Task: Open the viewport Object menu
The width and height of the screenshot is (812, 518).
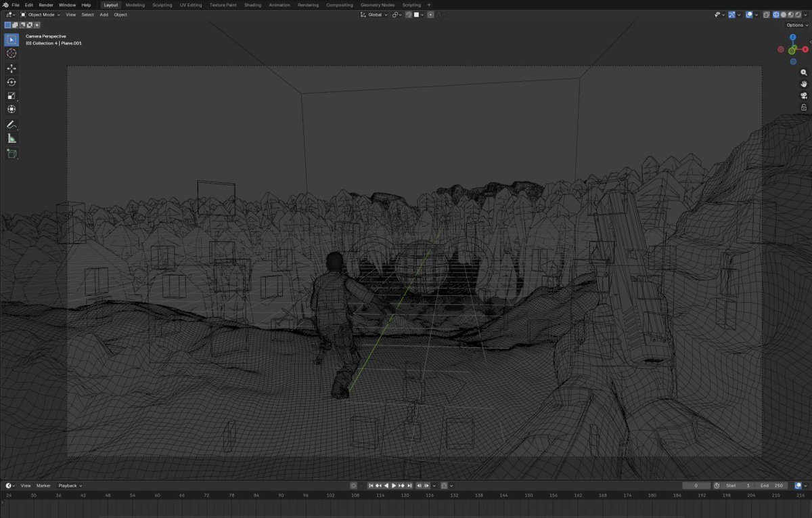Action: pos(120,15)
